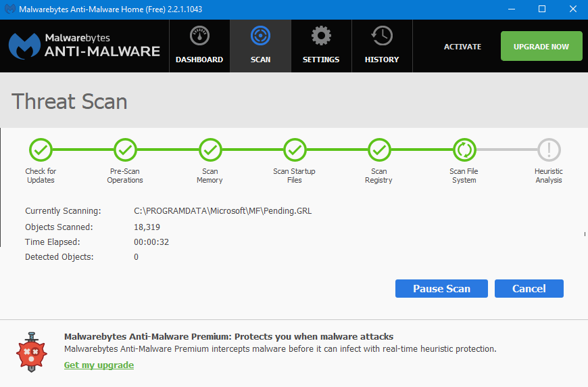Click the Scan Startup Files checkmark step
This screenshot has width=588, height=387.
pyautogui.click(x=295, y=150)
